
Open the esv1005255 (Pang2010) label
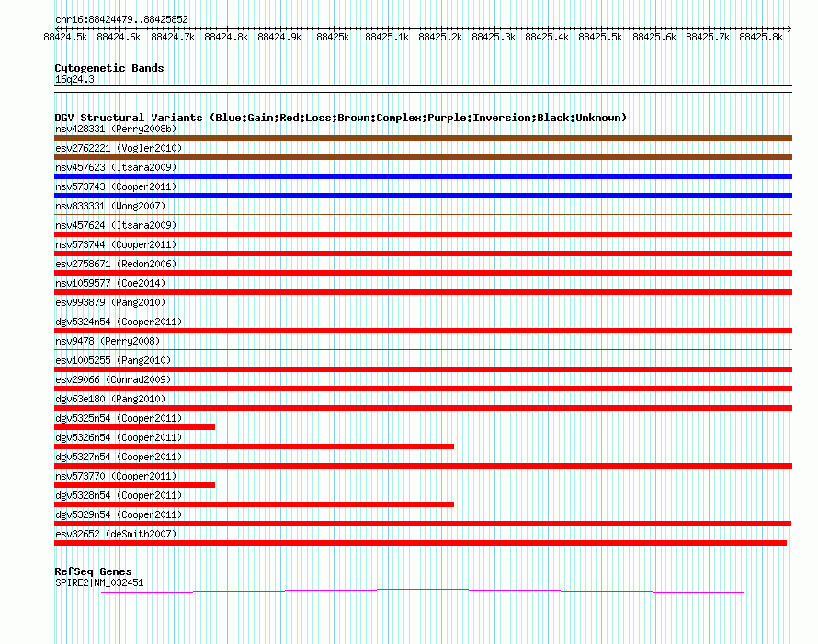coord(113,360)
